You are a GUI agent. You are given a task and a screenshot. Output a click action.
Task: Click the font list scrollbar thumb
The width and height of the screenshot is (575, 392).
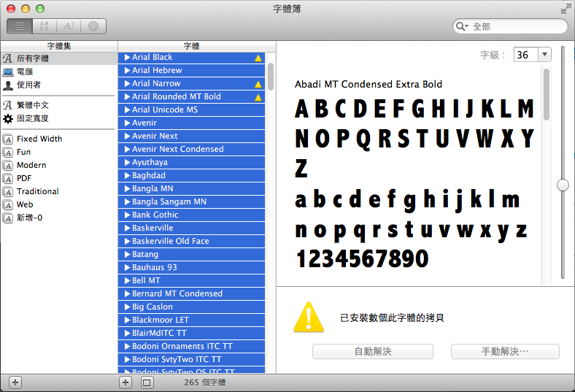[271, 77]
